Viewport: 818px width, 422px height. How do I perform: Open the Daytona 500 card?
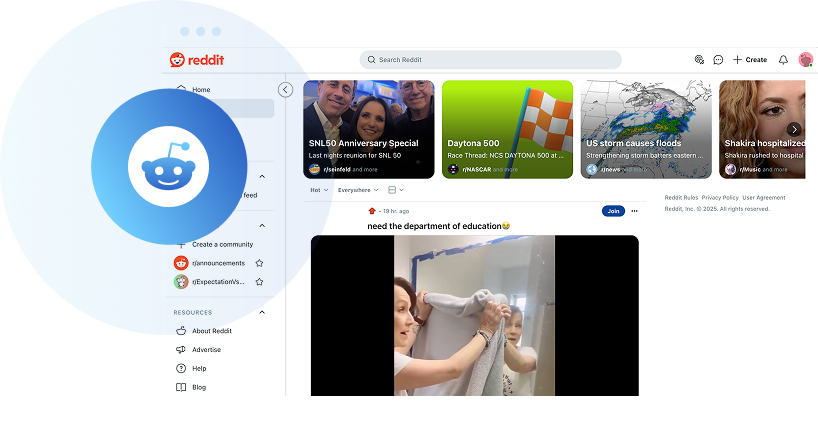(508, 129)
